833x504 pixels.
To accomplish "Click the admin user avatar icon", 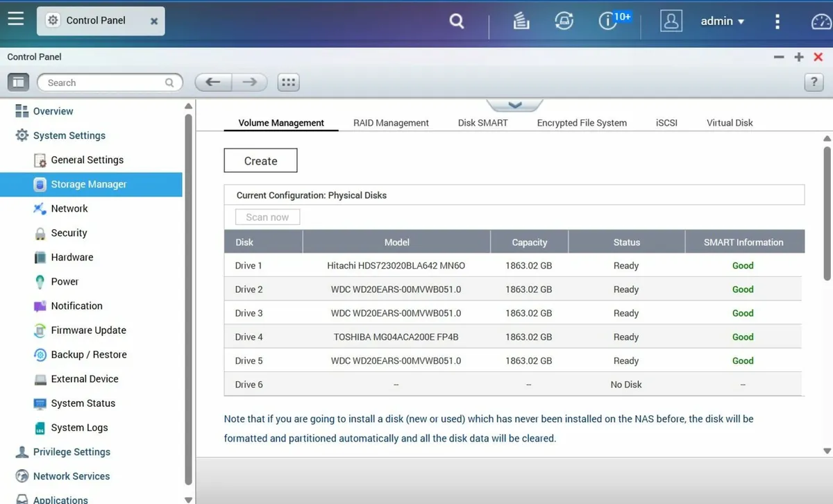I will (671, 21).
